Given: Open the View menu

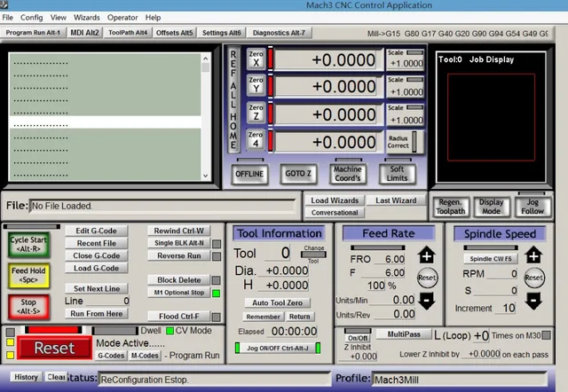Looking at the screenshot, I should click(x=59, y=18).
